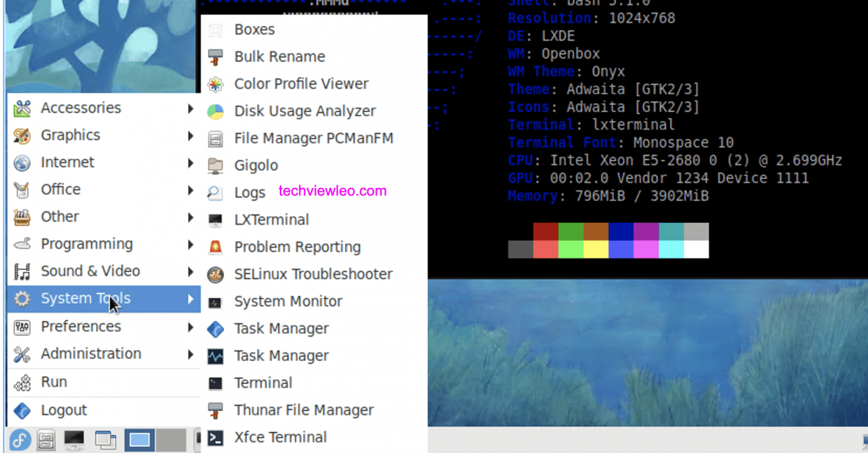Screen dimensions: 868x453
Task: Select the System Tools label
Action: [85, 298]
